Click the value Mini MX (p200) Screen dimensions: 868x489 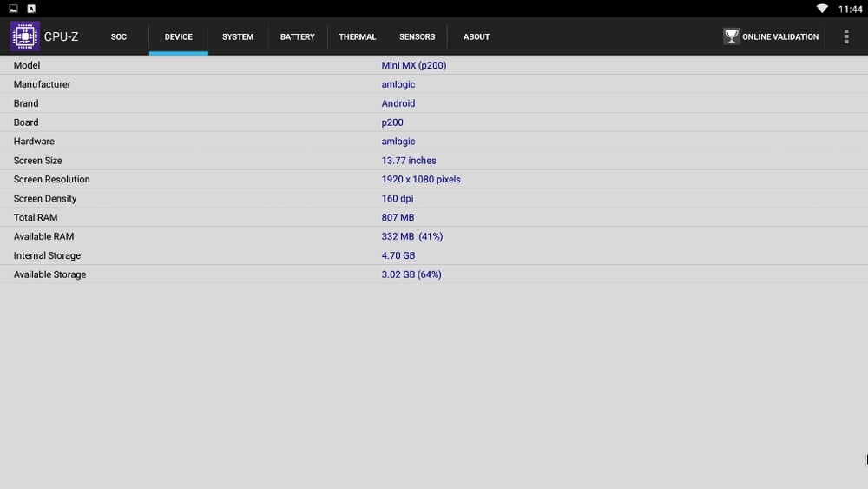pyautogui.click(x=413, y=65)
